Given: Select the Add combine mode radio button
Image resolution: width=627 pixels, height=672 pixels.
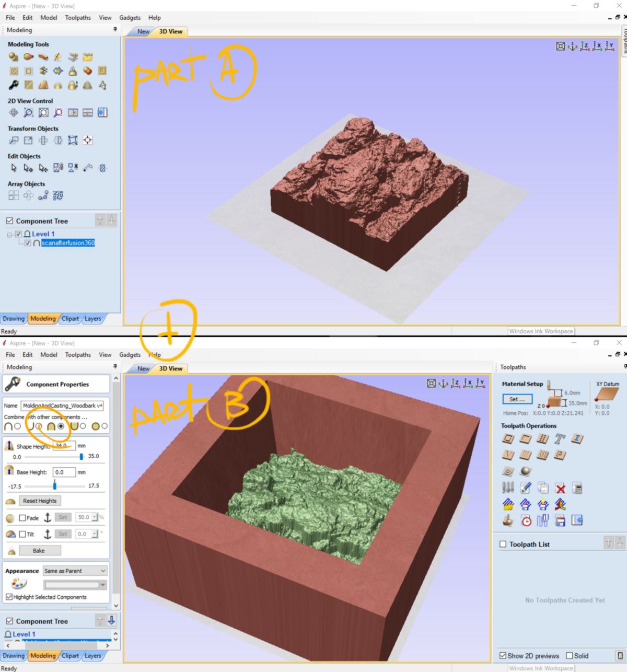Looking at the screenshot, I should point(18,426).
